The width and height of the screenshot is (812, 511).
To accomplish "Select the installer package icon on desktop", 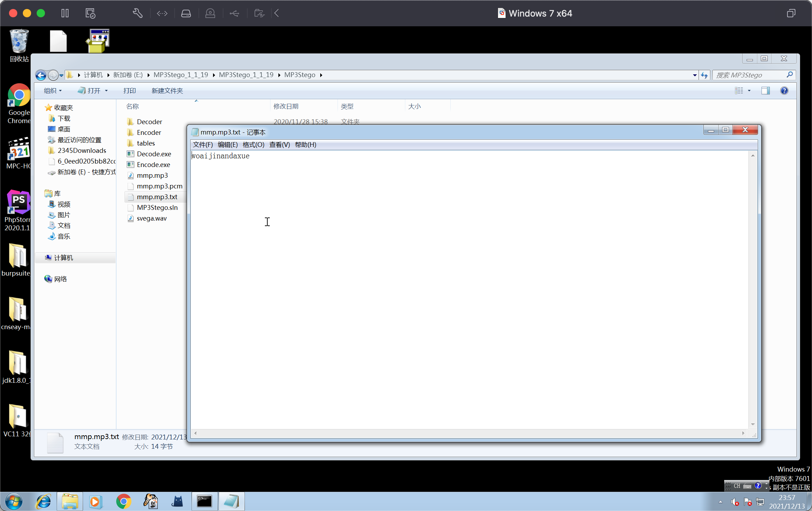I will [98, 41].
